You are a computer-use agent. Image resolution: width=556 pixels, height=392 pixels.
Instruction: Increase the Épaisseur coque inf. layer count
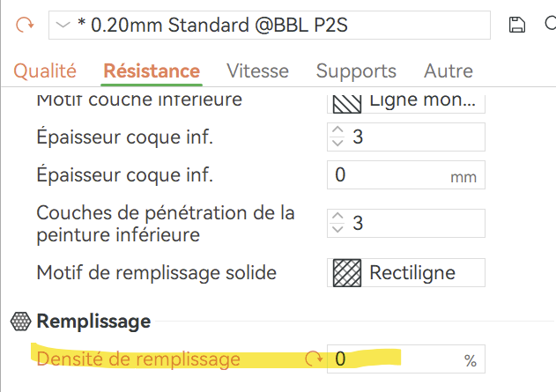pyautogui.click(x=338, y=131)
